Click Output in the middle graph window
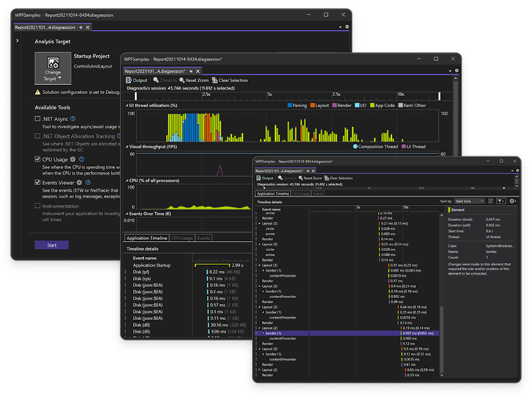Image resolution: width=532 pixels, height=398 pixels. (136, 81)
